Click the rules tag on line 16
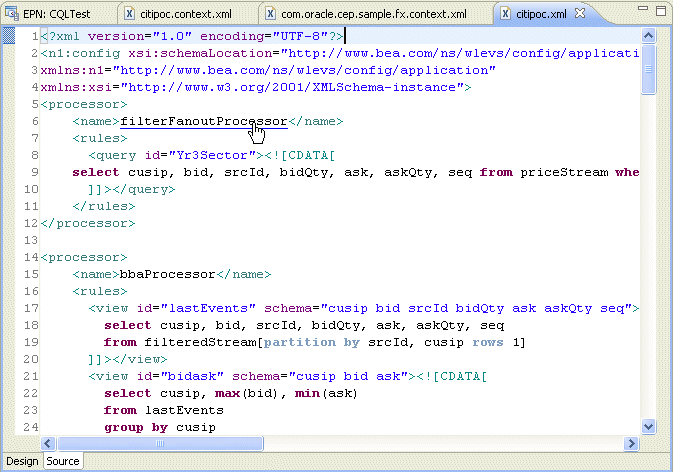The height and width of the screenshot is (472, 673). pos(100,291)
